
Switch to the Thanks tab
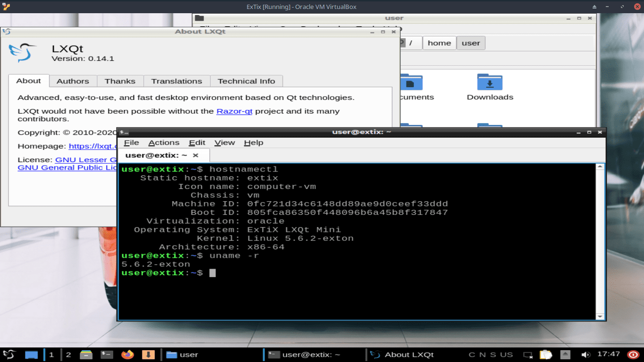pyautogui.click(x=120, y=81)
